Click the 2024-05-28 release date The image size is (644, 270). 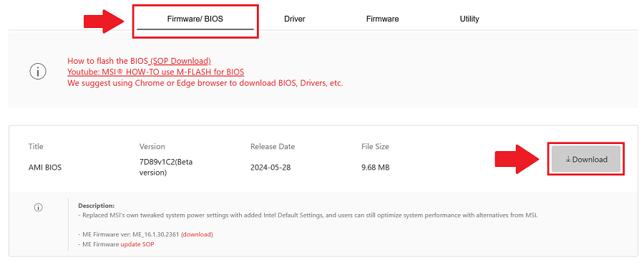click(x=270, y=168)
